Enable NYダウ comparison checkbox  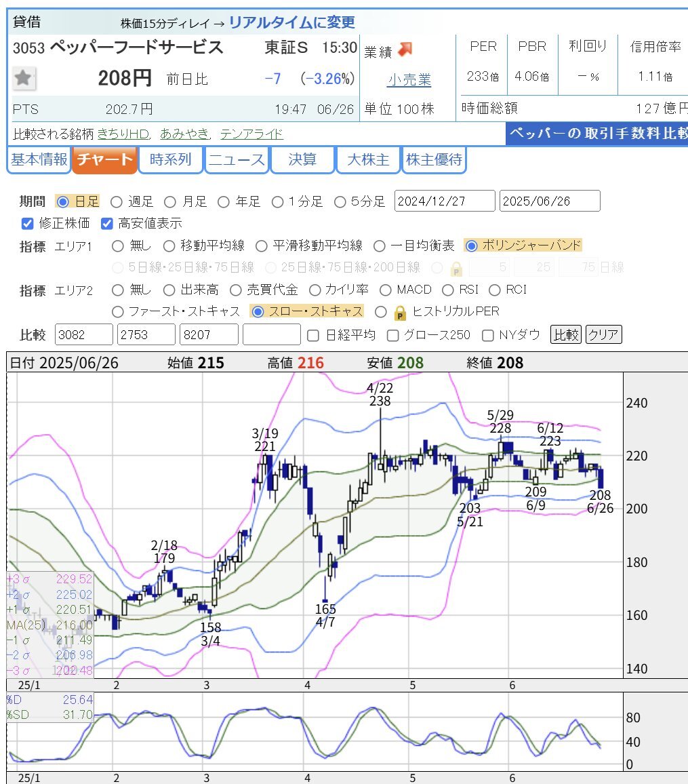click(x=487, y=336)
